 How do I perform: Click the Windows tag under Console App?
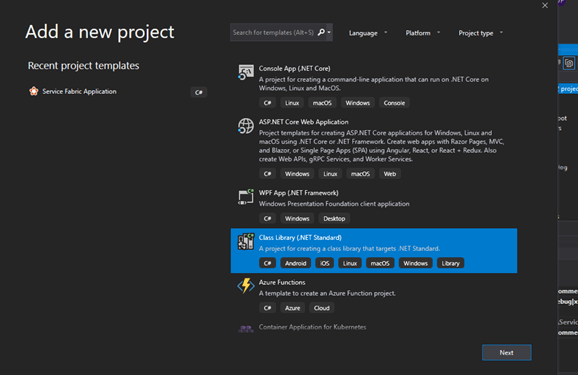pyautogui.click(x=358, y=103)
